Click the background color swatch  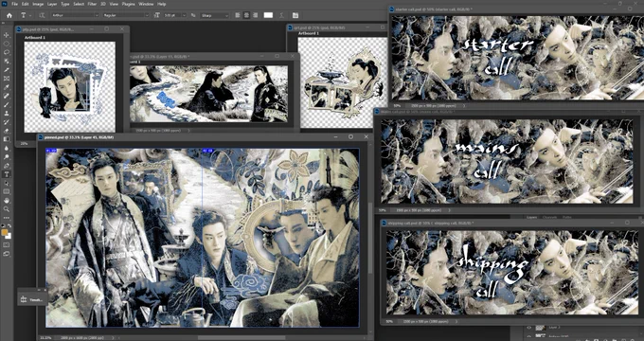pyautogui.click(x=9, y=236)
